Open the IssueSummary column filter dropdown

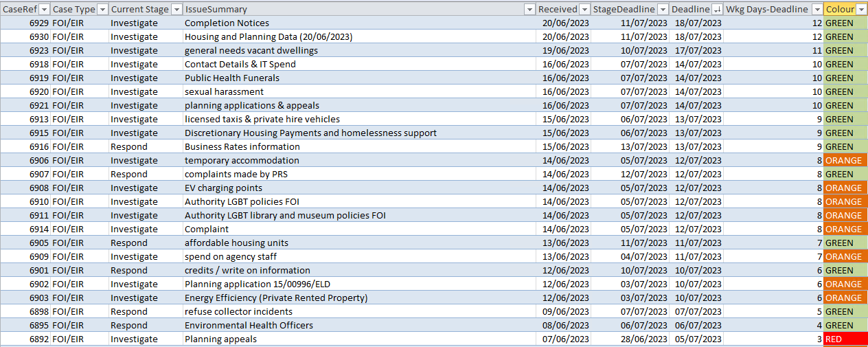[x=529, y=9]
